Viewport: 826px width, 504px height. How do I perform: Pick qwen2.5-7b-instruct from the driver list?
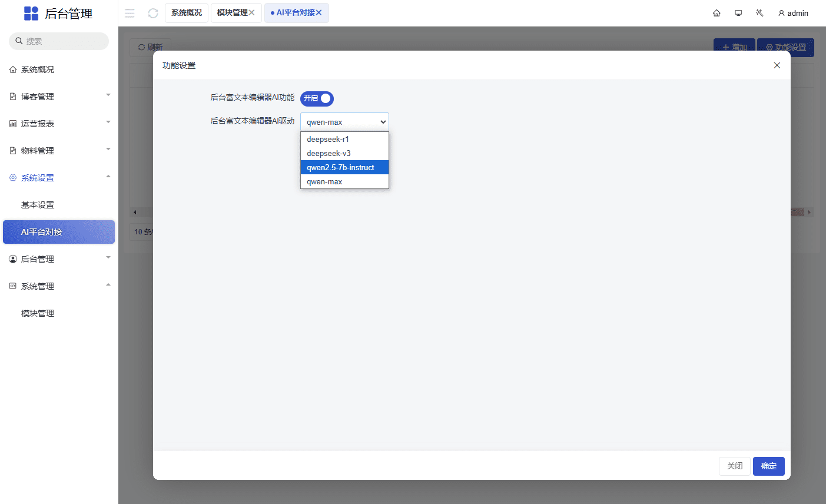pyautogui.click(x=340, y=168)
